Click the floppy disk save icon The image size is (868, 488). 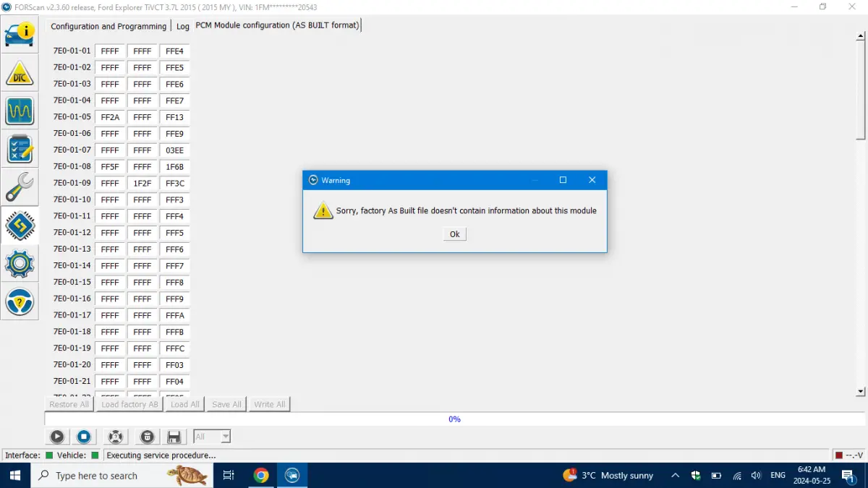pos(174,436)
